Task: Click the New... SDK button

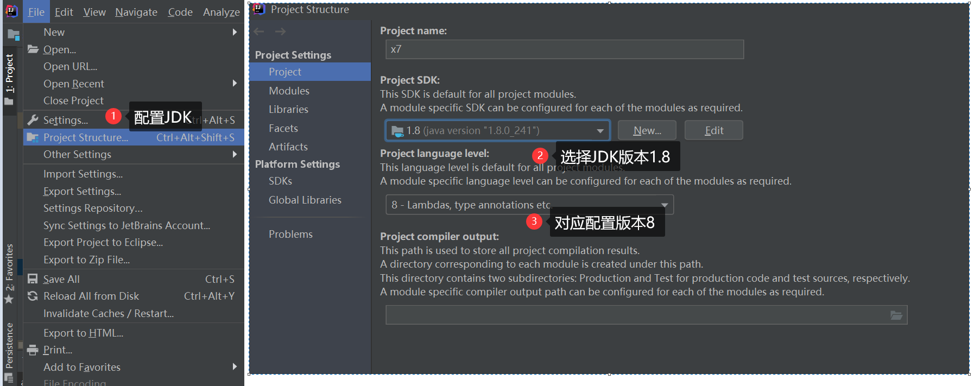Action: (647, 131)
